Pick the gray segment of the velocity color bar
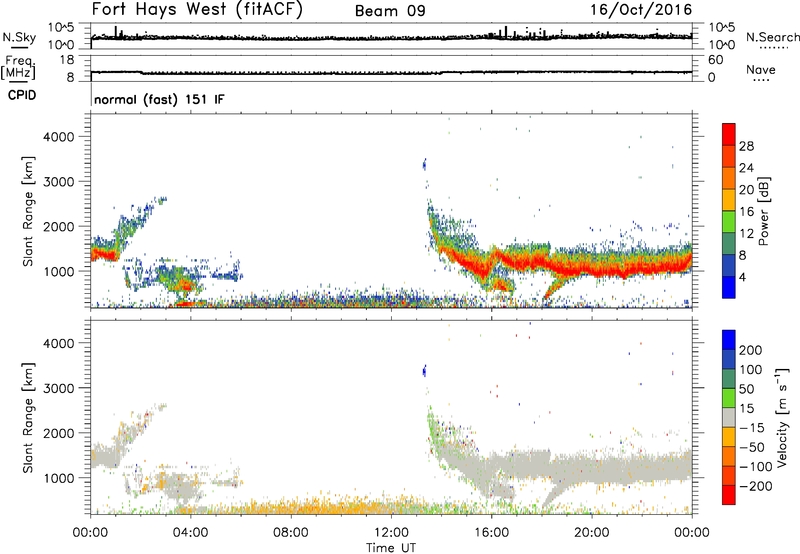Screen dimensions: 800x554 pyautogui.click(x=729, y=418)
